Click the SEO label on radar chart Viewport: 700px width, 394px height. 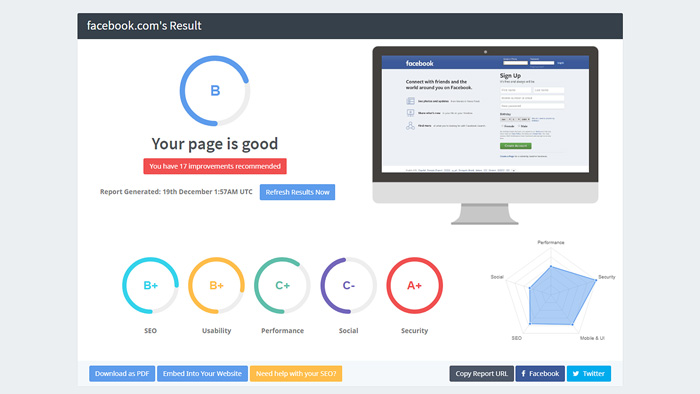pyautogui.click(x=517, y=338)
